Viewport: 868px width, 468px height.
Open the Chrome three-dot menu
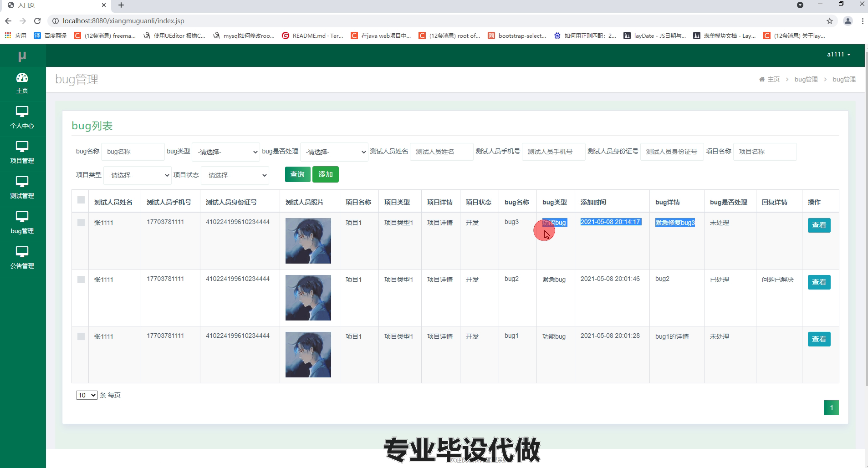tap(863, 21)
